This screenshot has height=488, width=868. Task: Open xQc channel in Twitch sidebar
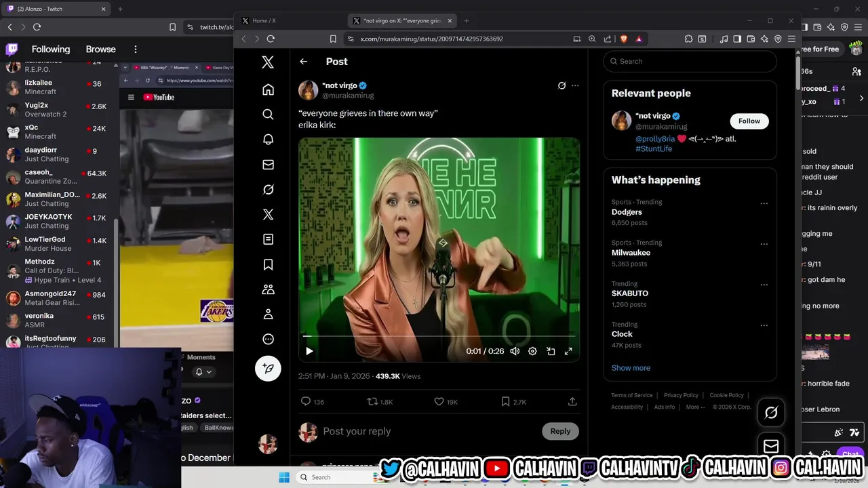58,132
